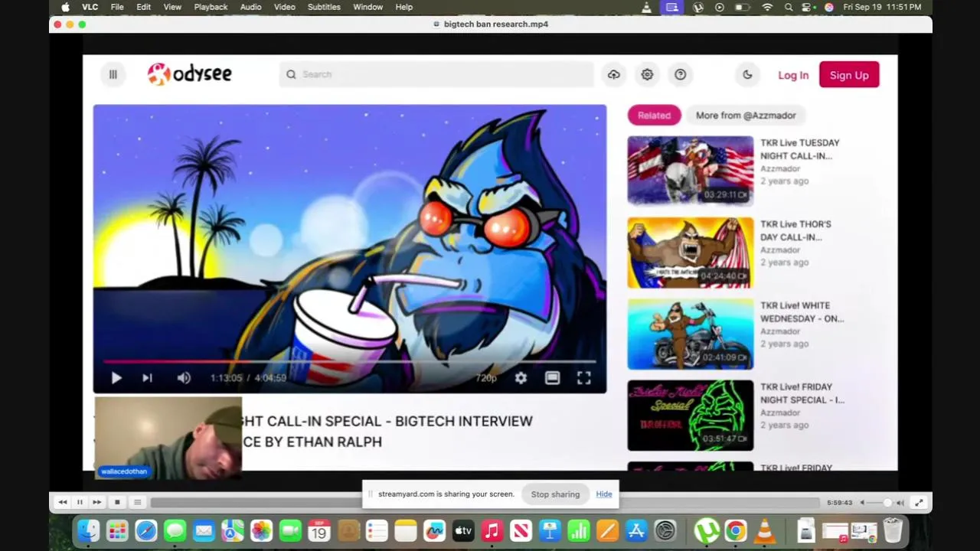Open uTorrent from the dock

[x=707, y=530]
